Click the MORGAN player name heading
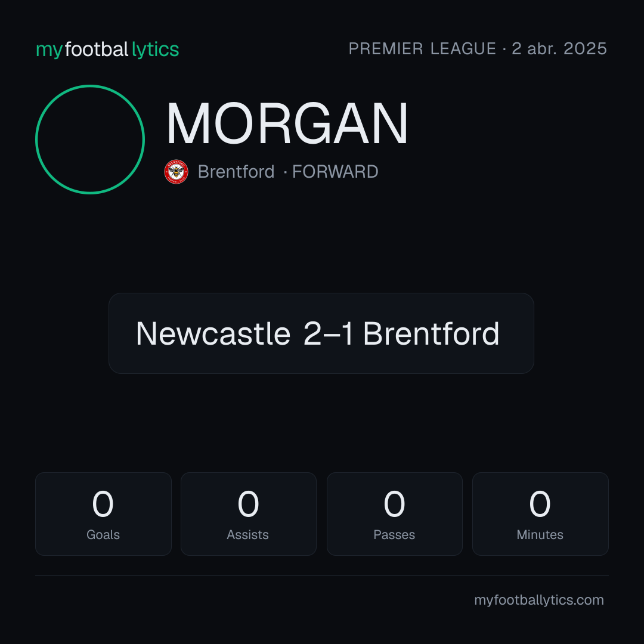Screen dimensions: 644x644 click(x=287, y=123)
